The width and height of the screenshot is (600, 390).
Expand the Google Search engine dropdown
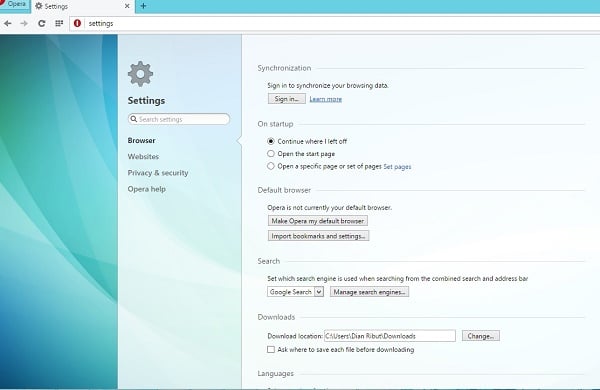coord(295,292)
